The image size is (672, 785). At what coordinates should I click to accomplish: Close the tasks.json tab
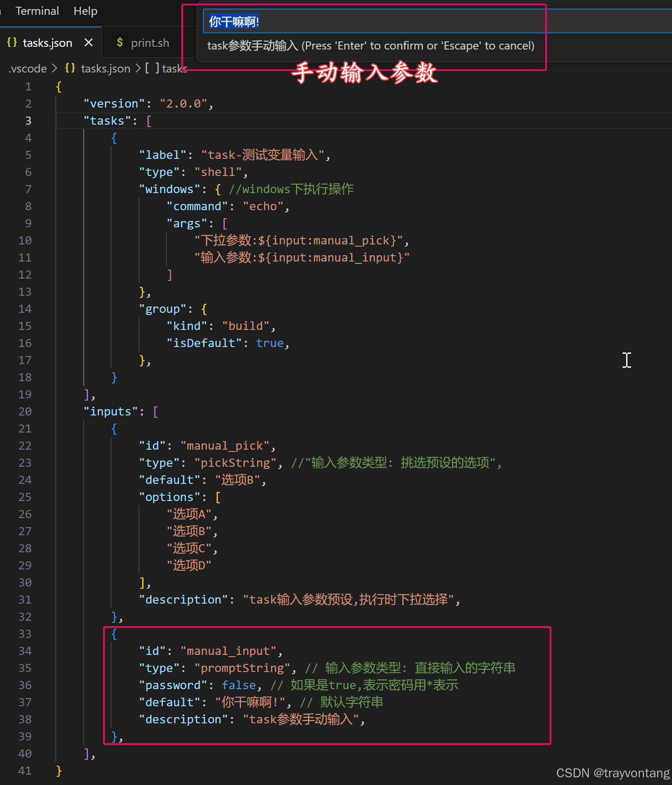pyautogui.click(x=89, y=42)
